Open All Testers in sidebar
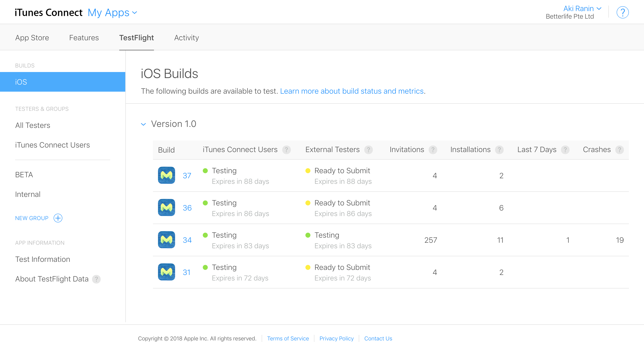The width and height of the screenshot is (644, 354). [33, 125]
